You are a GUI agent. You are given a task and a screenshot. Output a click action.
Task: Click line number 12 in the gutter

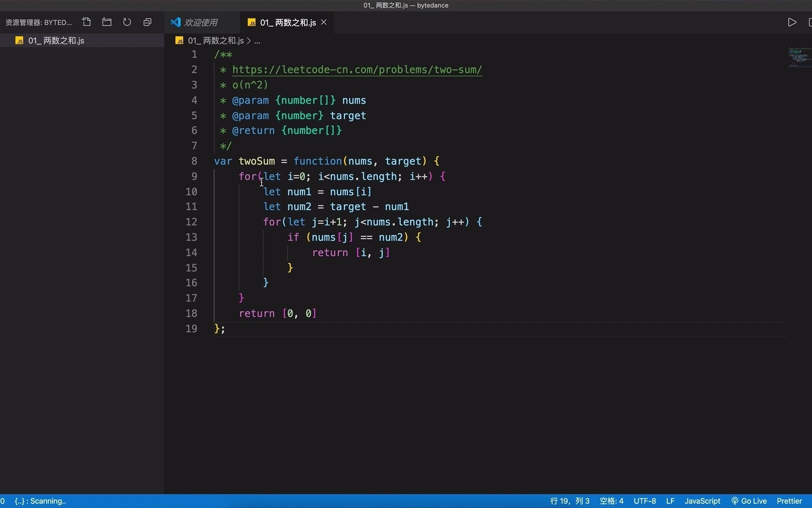(191, 222)
